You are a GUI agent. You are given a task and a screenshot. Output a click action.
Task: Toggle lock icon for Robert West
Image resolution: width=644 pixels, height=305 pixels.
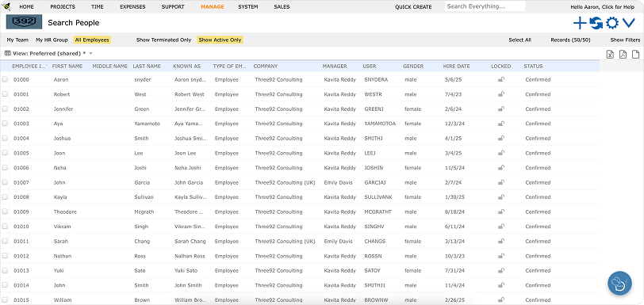point(501,94)
